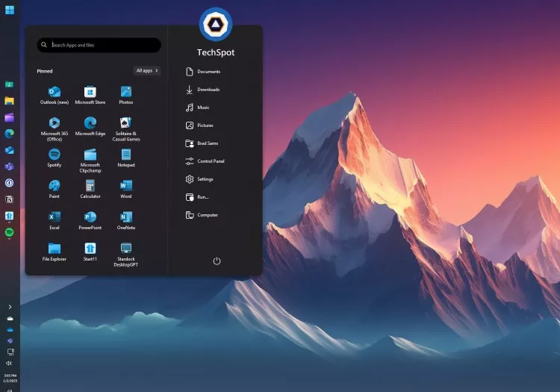560x392 pixels.
Task: Launch Spotify from the pinned apps
Action: tap(55, 158)
